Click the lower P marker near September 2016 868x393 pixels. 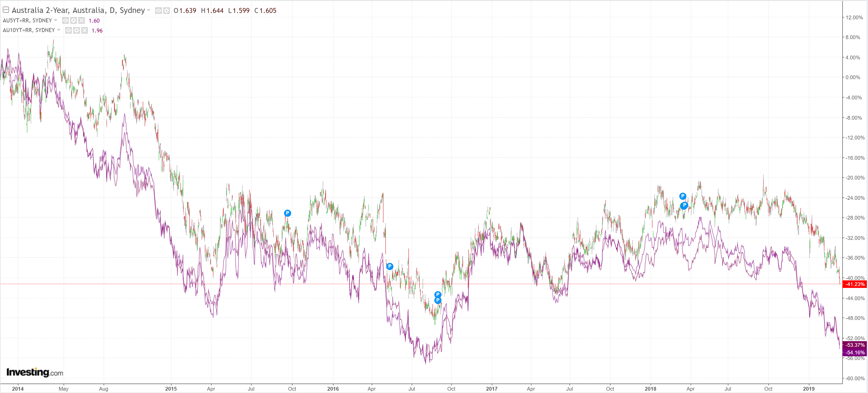click(x=438, y=300)
